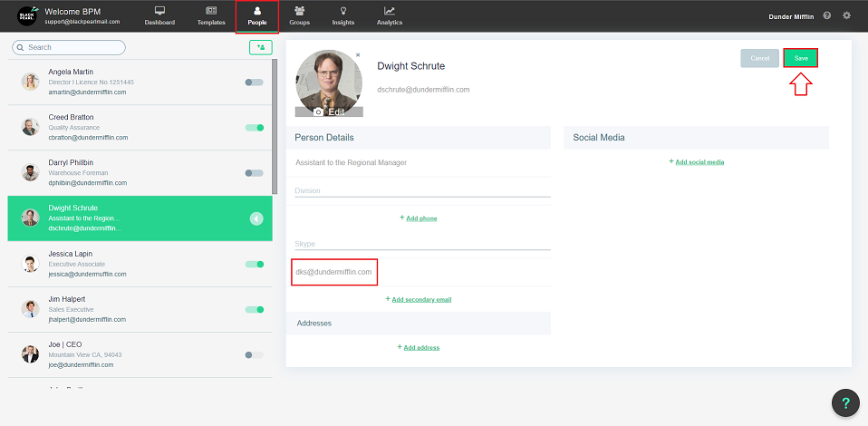
Task: Open settings gear icon in header
Action: 847,15
